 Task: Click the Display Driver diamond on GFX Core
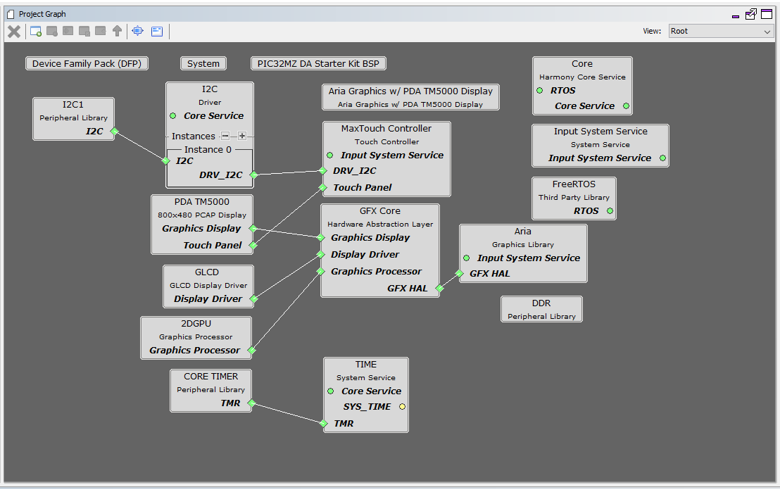pyautogui.click(x=321, y=255)
